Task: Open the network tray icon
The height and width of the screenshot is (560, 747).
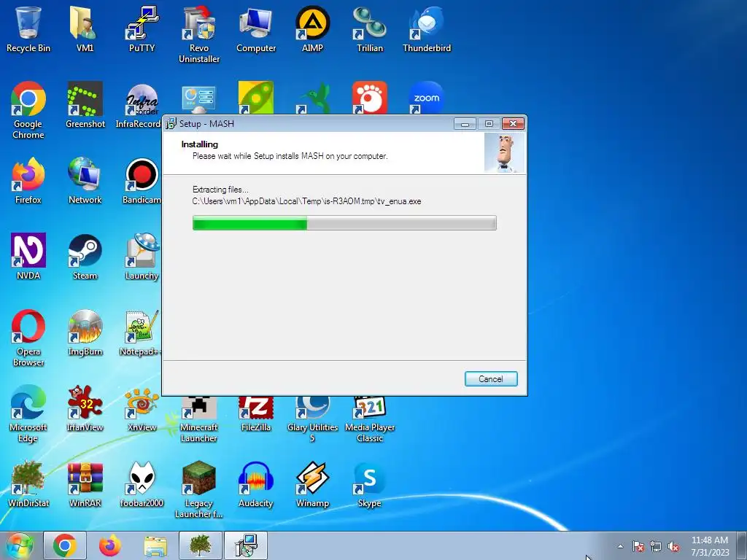Action: coord(656,546)
